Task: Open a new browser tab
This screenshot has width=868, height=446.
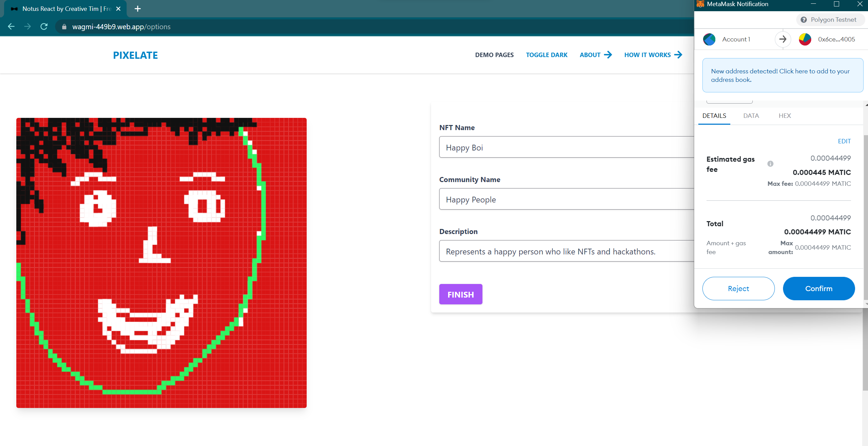Action: click(138, 9)
